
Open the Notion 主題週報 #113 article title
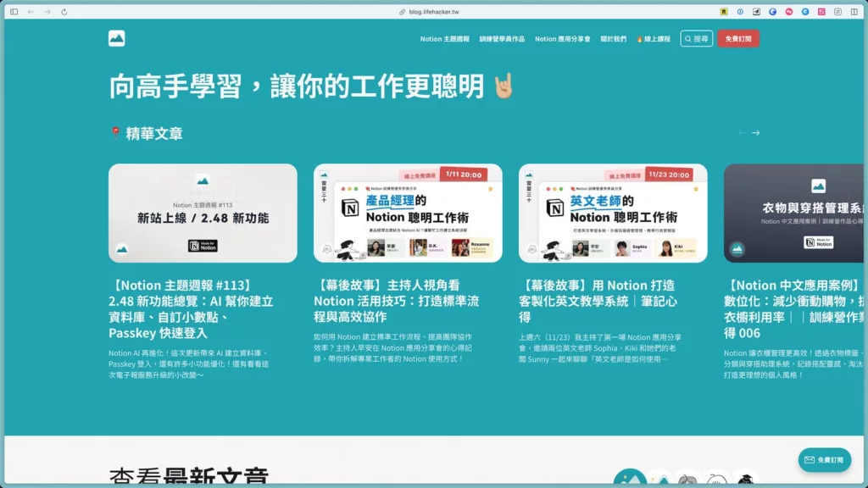pos(192,308)
